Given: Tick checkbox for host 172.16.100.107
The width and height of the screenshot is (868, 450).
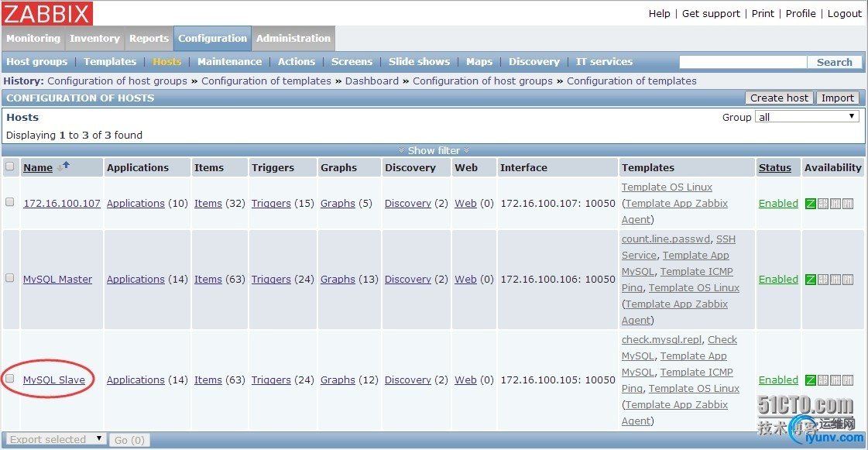Looking at the screenshot, I should tap(9, 202).
